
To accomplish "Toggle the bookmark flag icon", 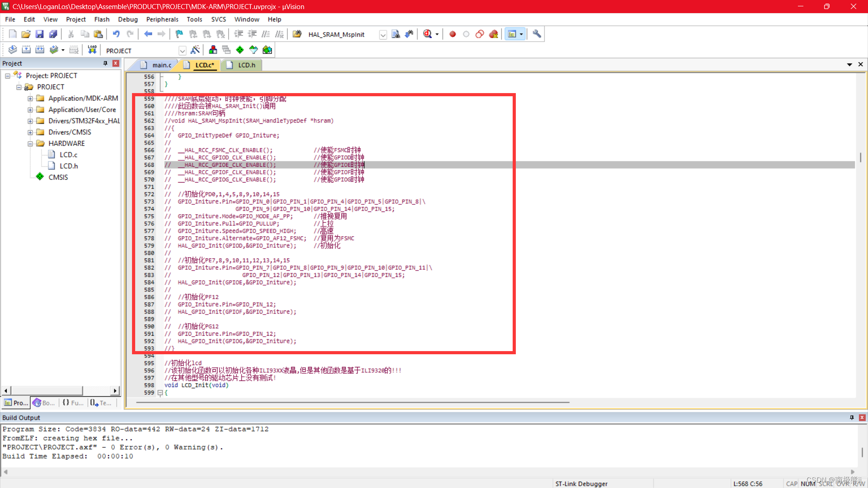I will coord(179,34).
